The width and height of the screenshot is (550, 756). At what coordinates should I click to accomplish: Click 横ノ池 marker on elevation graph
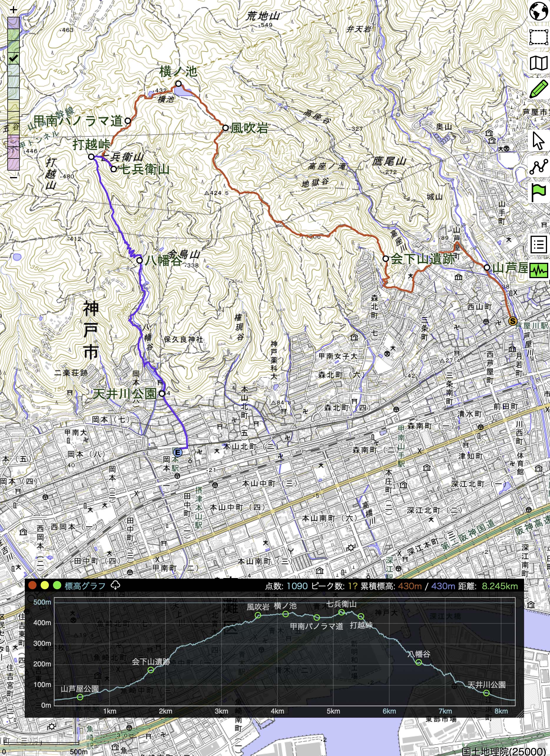pyautogui.click(x=286, y=614)
